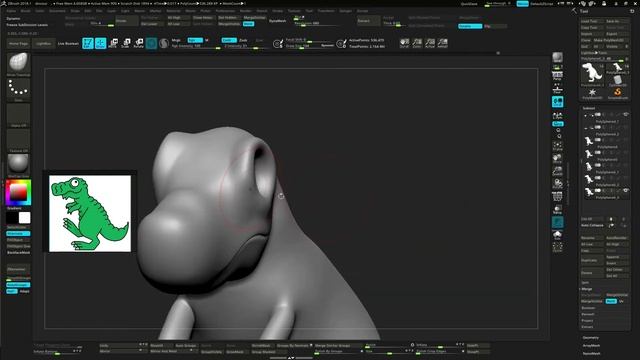Image resolution: width=640 pixels, height=360 pixels.
Task: Expand the Split subsection
Action: 585,282
